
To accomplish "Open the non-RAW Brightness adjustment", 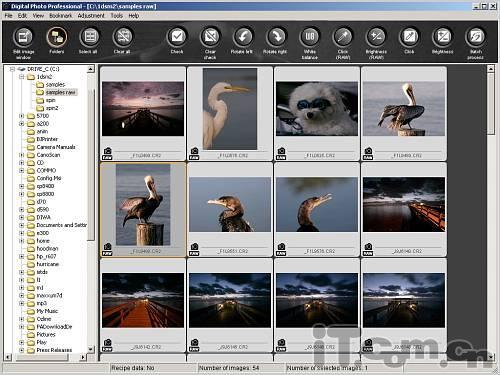I will pyautogui.click(x=442, y=37).
